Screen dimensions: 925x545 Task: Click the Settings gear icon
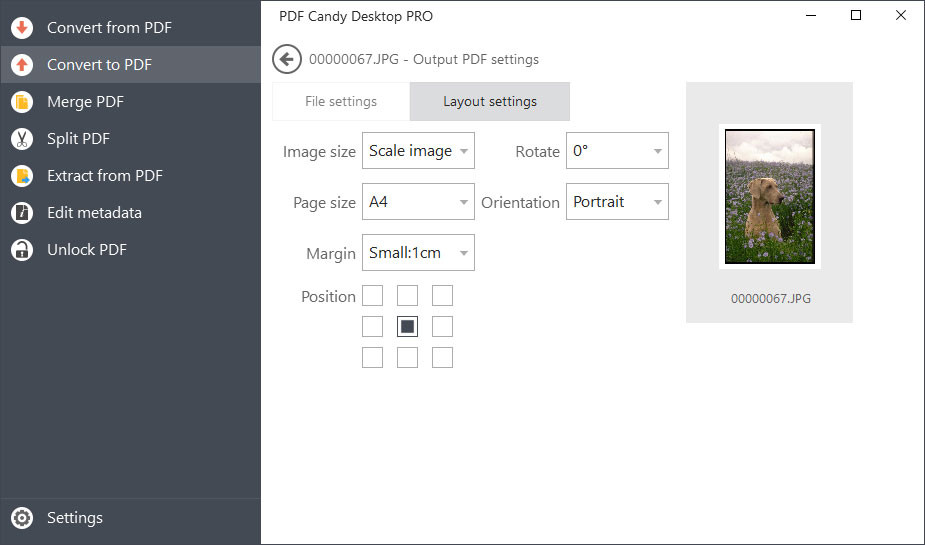tap(22, 518)
